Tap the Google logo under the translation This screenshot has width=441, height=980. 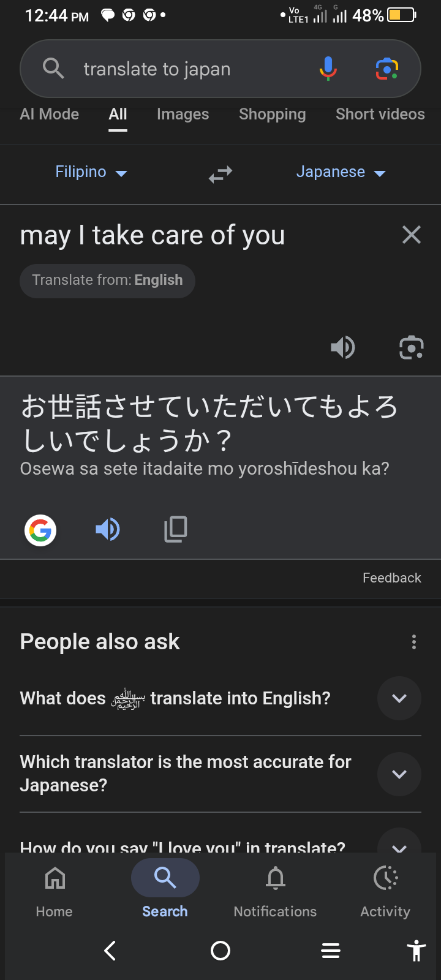(40, 530)
